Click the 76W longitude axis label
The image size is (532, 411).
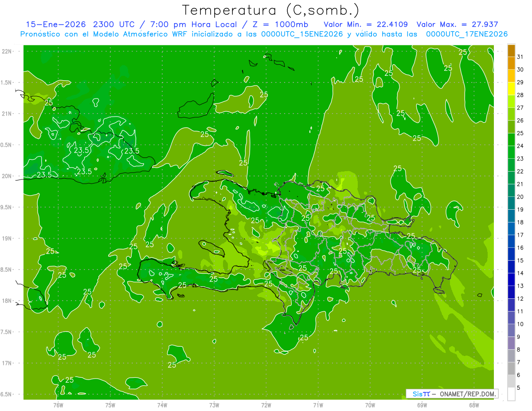pyautogui.click(x=58, y=405)
